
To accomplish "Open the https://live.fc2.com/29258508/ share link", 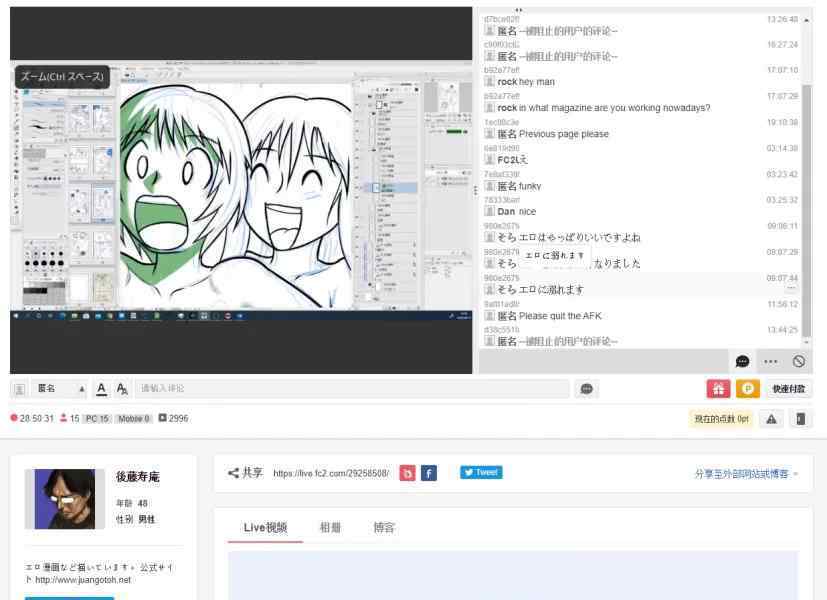I will tap(331, 473).
